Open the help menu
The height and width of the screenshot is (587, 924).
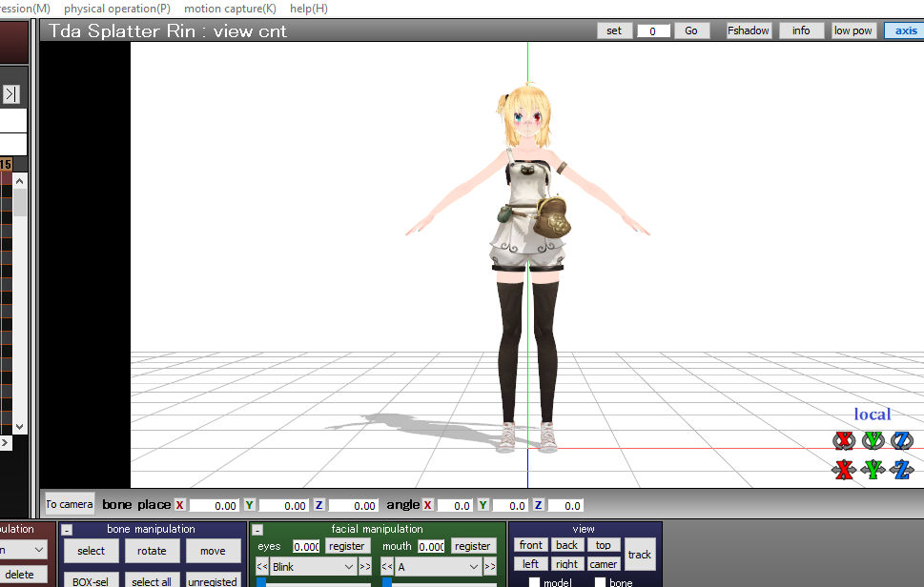click(309, 9)
